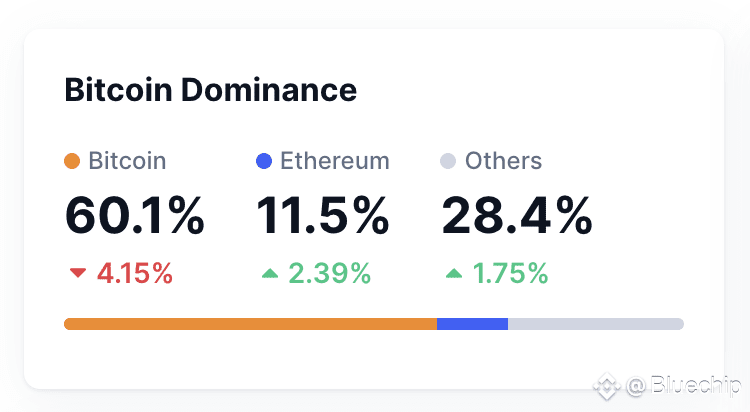The width and height of the screenshot is (750, 412).
Task: Click the red down arrow beside 4.15%
Action: (77, 273)
